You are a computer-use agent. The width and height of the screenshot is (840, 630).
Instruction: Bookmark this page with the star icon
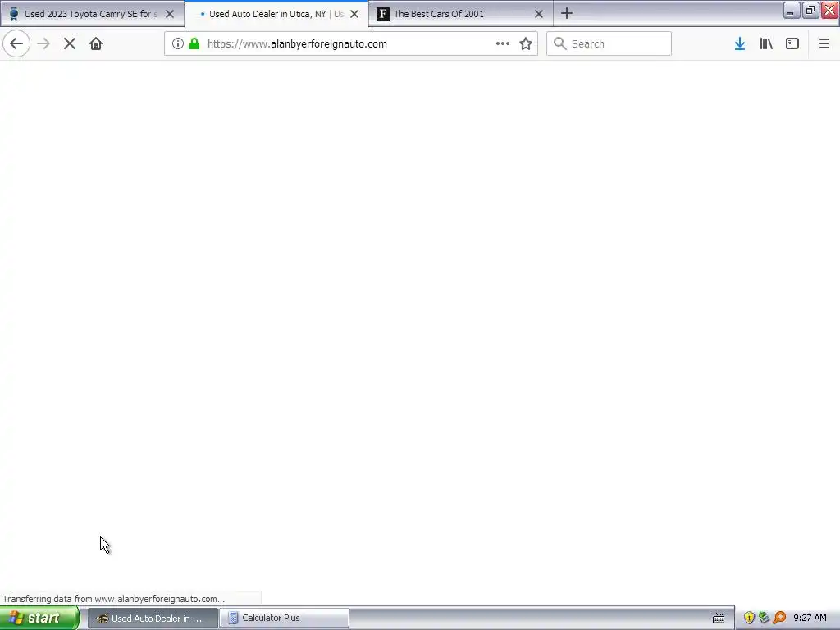526,44
